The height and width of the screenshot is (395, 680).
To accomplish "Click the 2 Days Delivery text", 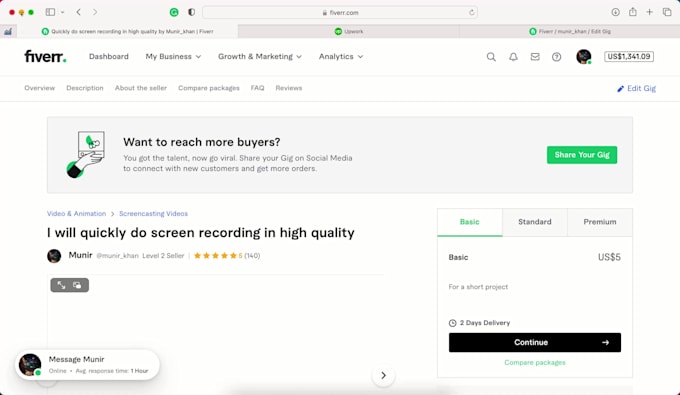I will 485,323.
